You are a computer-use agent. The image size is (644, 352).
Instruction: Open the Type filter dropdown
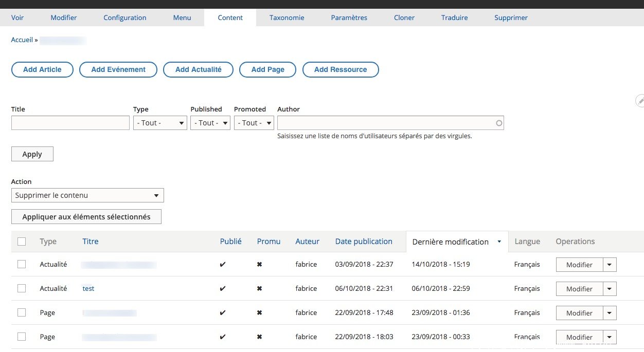(160, 123)
